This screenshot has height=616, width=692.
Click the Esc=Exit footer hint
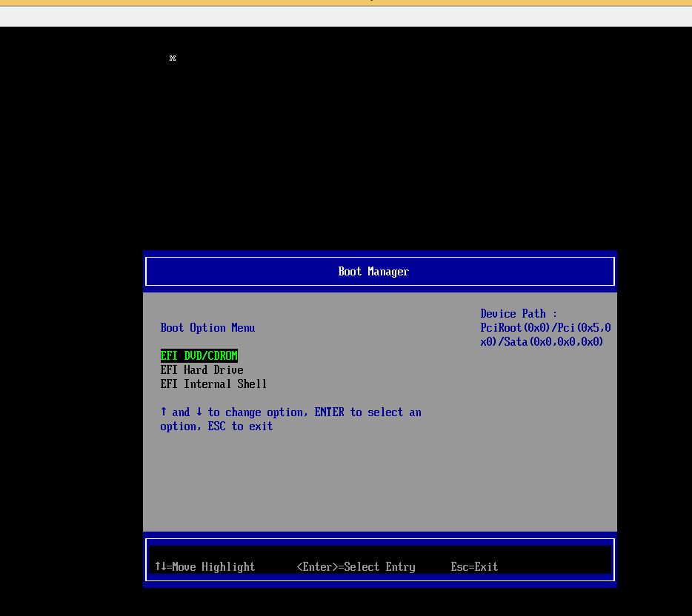click(x=474, y=566)
